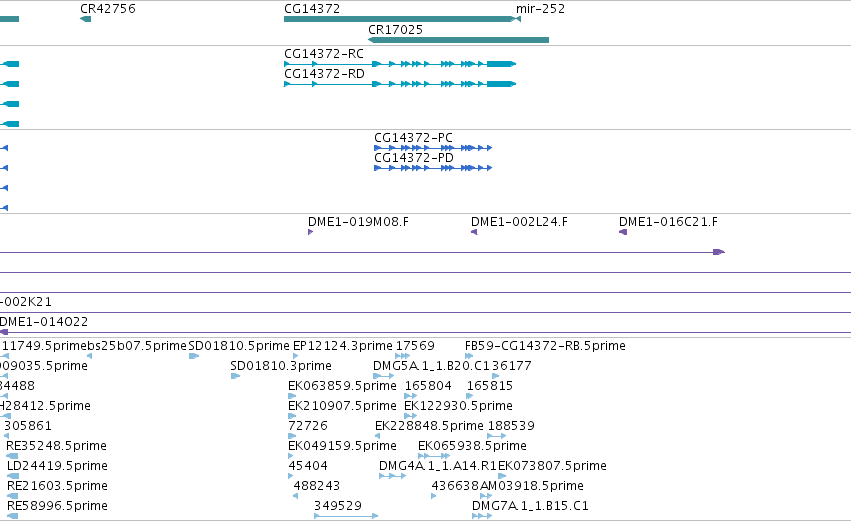Viewport: 851px width, 521px height.
Task: Click the 349529 spliced feature line
Action: (x=346, y=516)
